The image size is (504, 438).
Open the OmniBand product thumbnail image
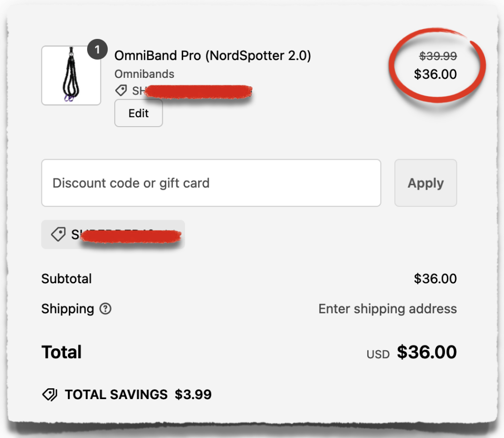tap(71, 75)
